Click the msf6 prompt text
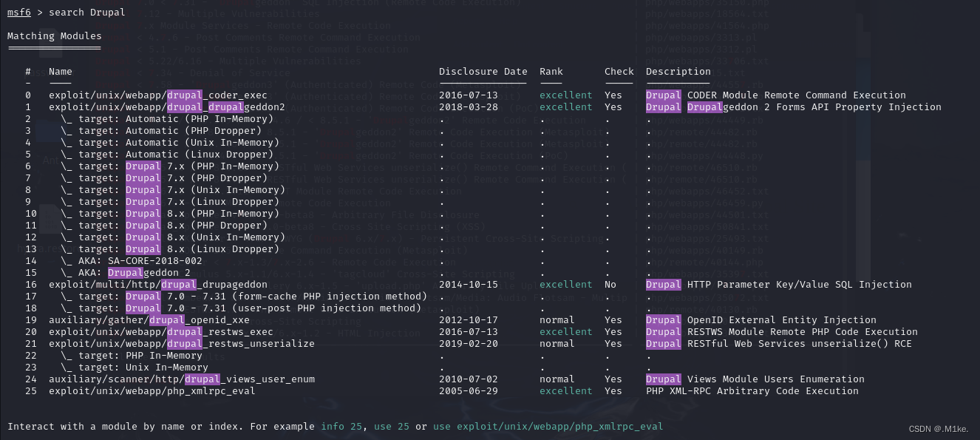This screenshot has height=440, width=980. 19,13
